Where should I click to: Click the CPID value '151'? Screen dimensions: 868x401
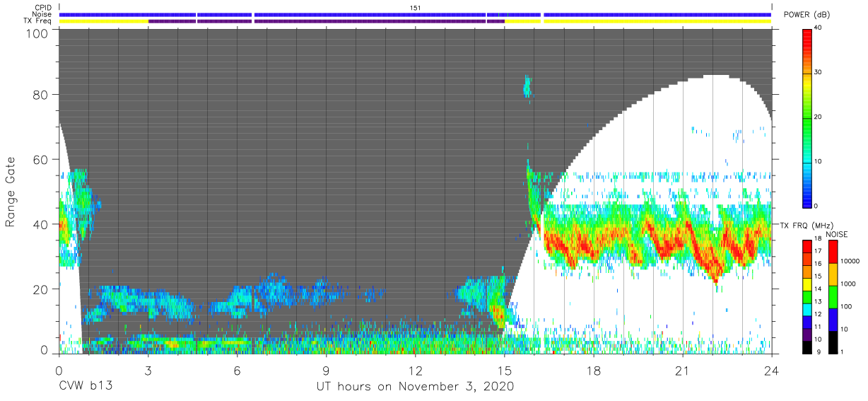pos(415,8)
